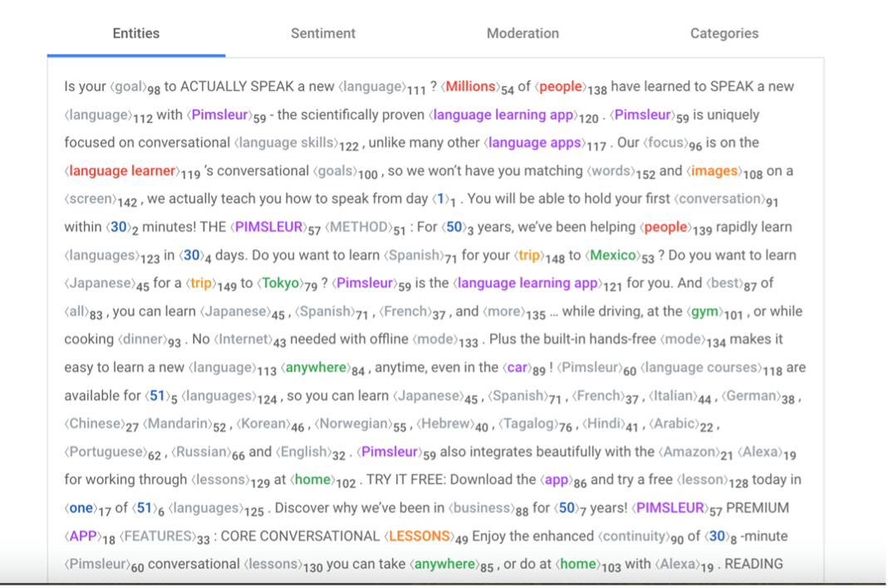
Task: Select the 'Chinese' entity
Action: (x=95, y=424)
